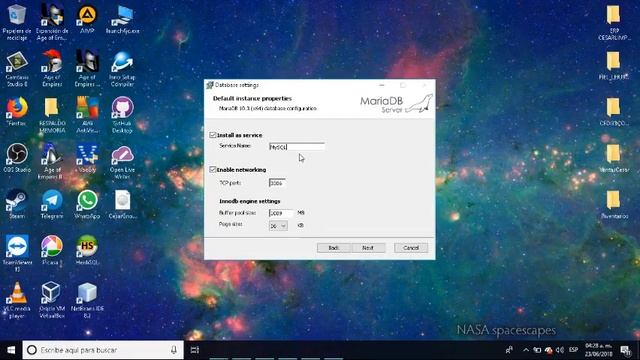This screenshot has height=360, width=640.
Task: Click the volume icon in system tray
Action: tap(560, 350)
